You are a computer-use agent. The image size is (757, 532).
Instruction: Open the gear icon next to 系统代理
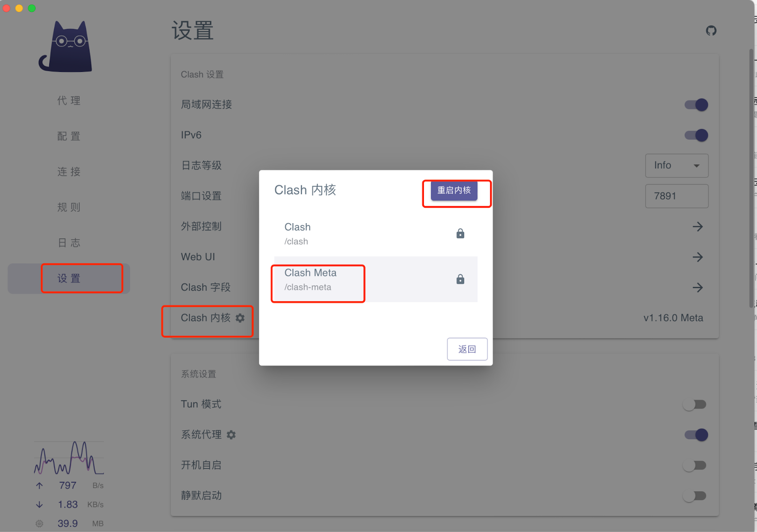click(231, 435)
